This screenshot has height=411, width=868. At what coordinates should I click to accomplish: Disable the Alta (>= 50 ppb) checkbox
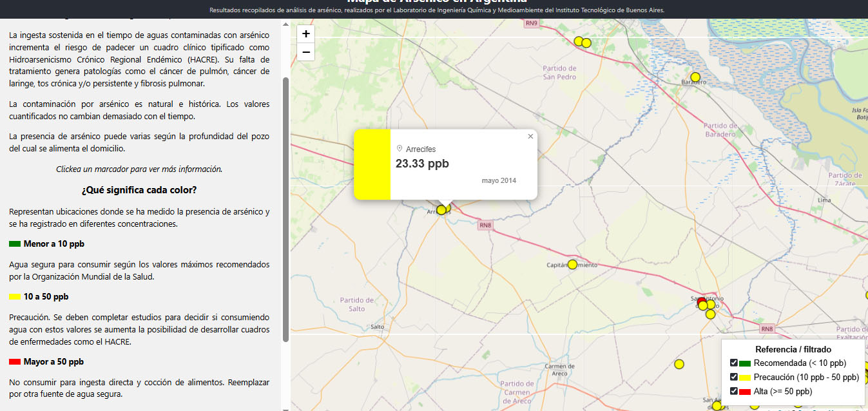coord(733,391)
